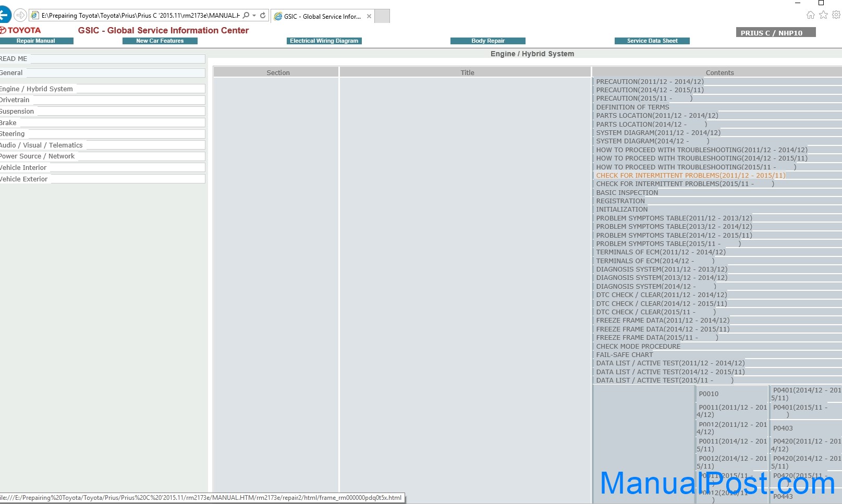Screen dimensions: 842x504
Task: Open DATA LIST / ACTIVE TEST(2011/12 - 2014/12)
Action: click(670, 363)
